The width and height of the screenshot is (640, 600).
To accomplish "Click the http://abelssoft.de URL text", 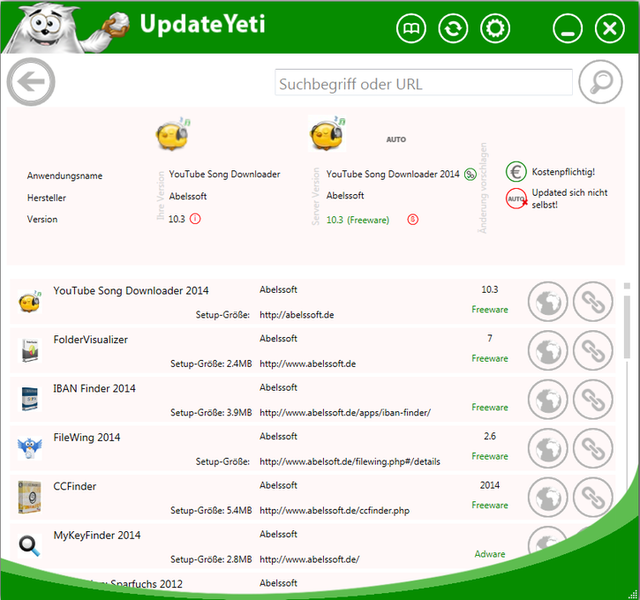I will [x=297, y=315].
